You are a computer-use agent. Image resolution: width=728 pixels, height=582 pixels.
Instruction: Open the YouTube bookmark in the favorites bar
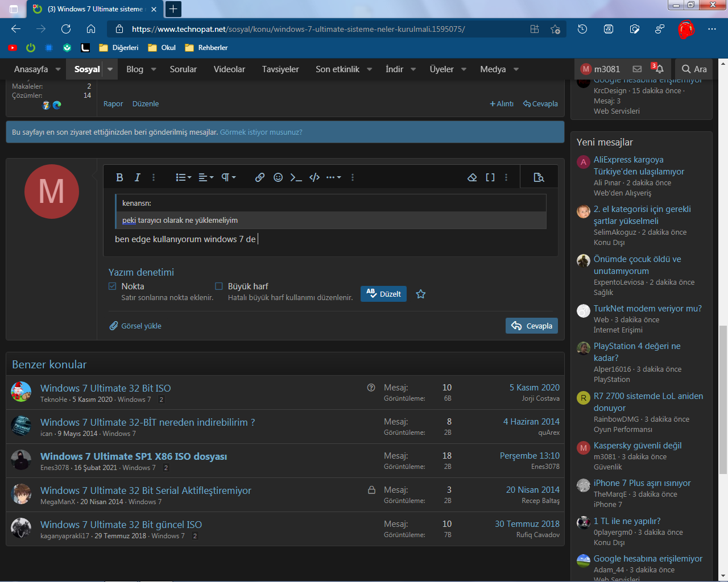pyautogui.click(x=13, y=48)
